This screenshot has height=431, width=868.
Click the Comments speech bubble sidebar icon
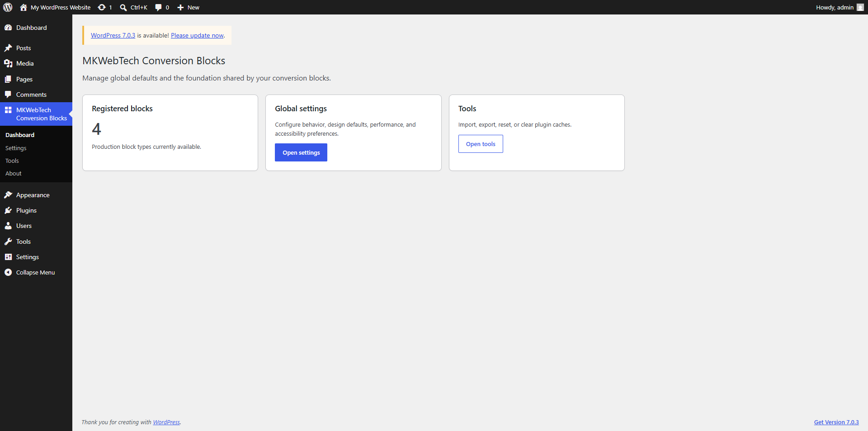(8, 95)
